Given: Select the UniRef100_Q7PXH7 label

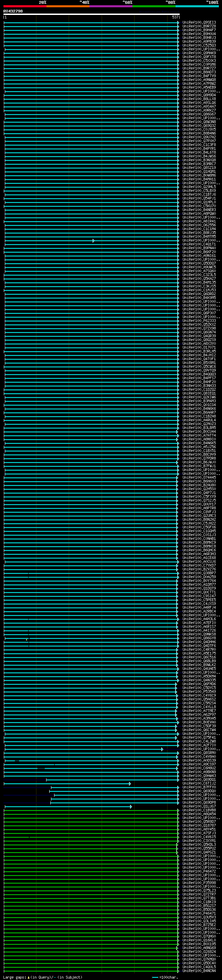Looking at the screenshot, I should point(199,141).
